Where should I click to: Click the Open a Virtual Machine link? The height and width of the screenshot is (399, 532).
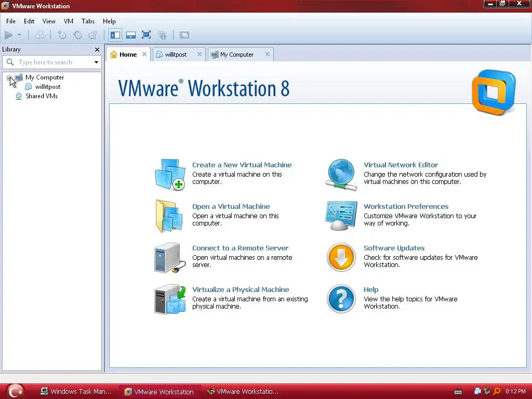click(231, 207)
